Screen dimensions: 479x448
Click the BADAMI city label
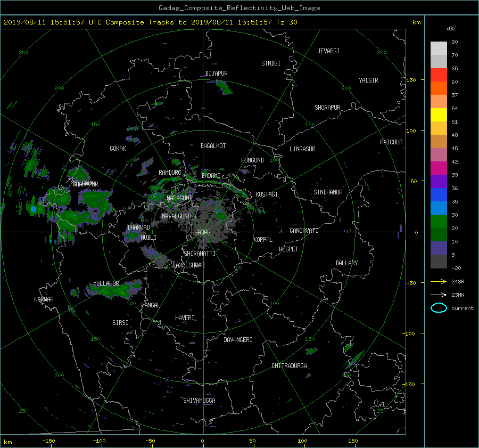tap(211, 176)
